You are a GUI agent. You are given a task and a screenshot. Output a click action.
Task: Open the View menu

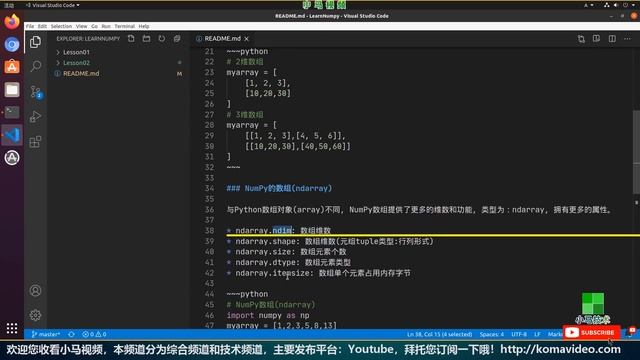(x=81, y=26)
